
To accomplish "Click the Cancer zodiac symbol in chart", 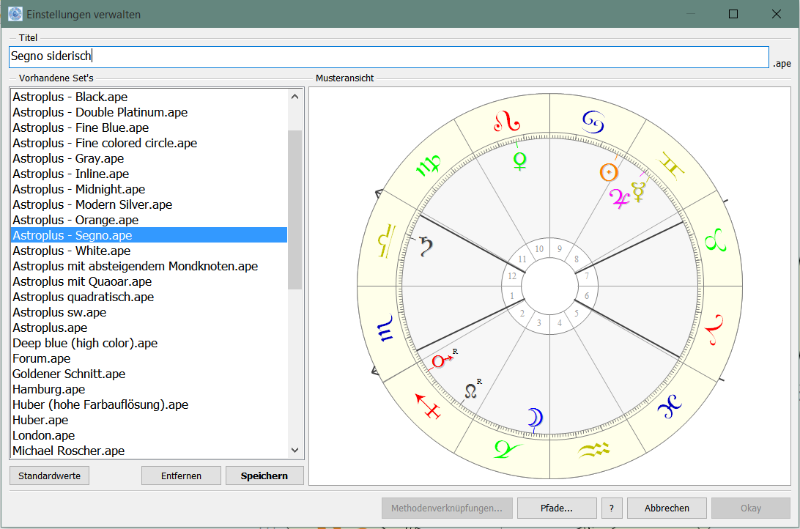I will click(593, 121).
